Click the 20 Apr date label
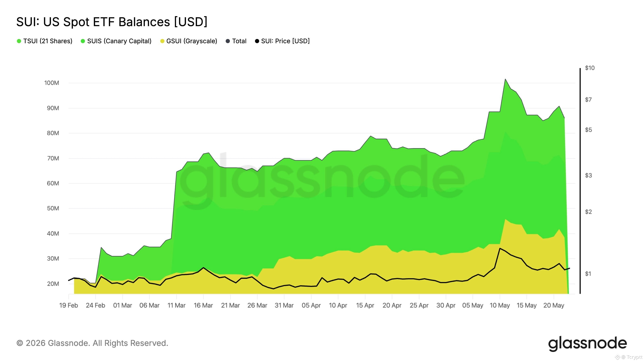 coord(392,305)
